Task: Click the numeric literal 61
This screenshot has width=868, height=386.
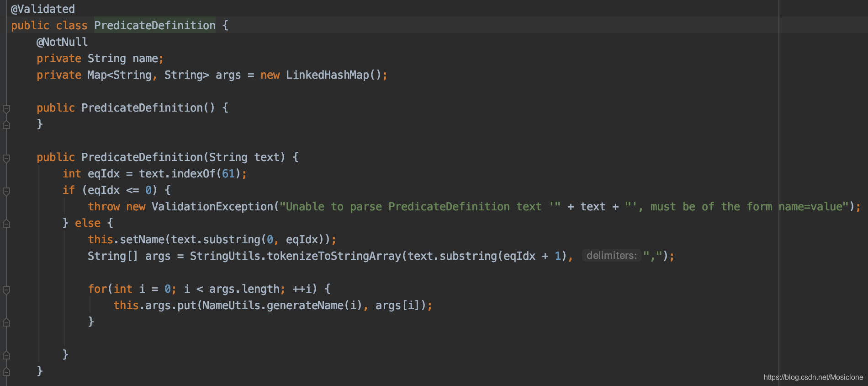Action: pos(228,174)
